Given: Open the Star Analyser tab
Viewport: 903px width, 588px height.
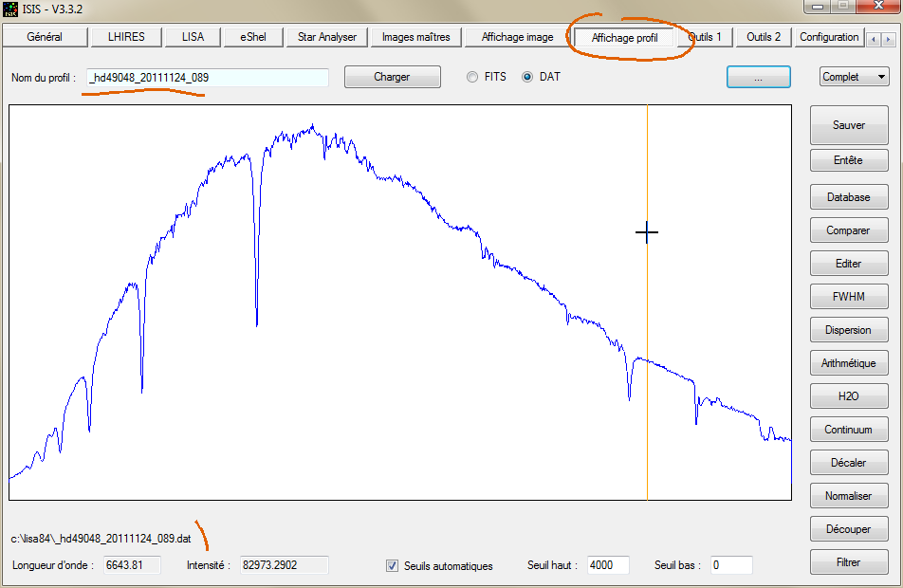Looking at the screenshot, I should [x=326, y=37].
